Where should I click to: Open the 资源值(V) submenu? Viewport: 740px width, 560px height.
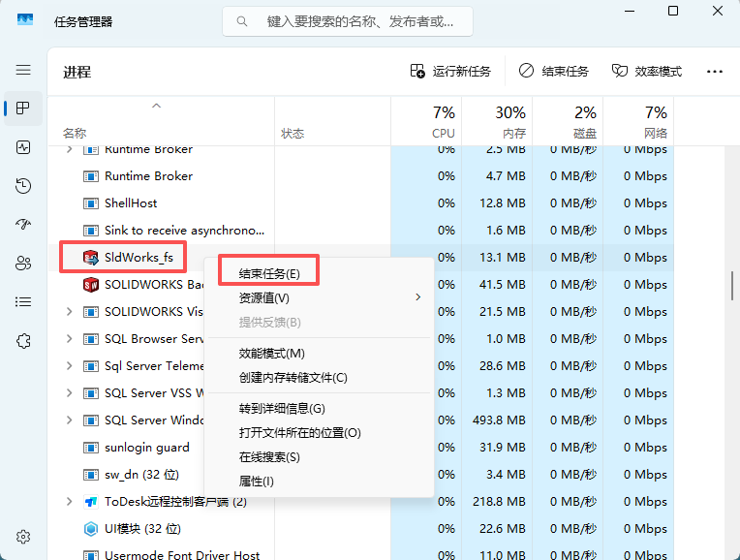(x=319, y=298)
